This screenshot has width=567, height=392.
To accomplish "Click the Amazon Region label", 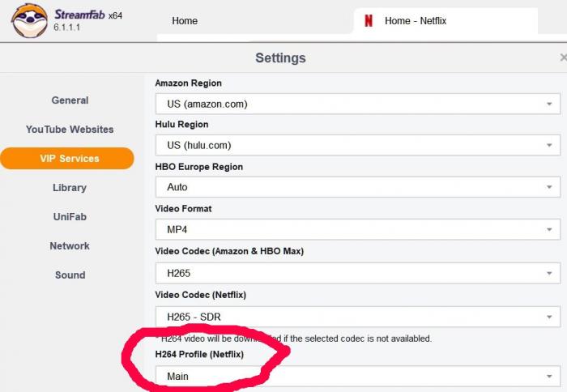I will pyautogui.click(x=189, y=83).
